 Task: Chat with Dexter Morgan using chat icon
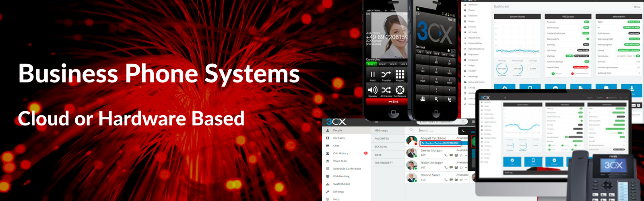pyautogui.click(x=451, y=155)
